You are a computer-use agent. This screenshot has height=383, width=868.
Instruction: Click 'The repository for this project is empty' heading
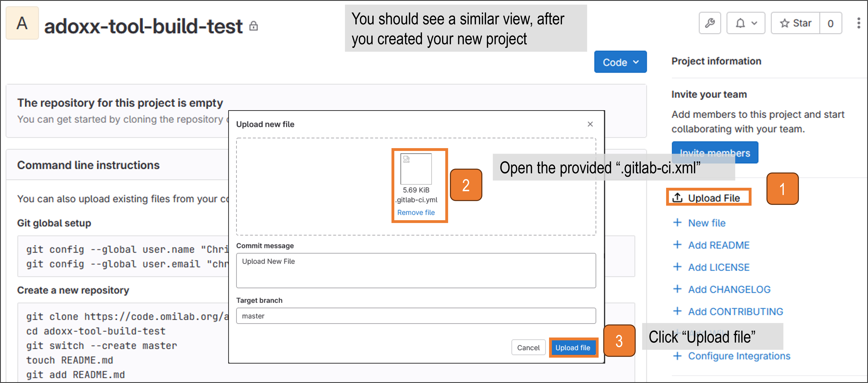(120, 103)
